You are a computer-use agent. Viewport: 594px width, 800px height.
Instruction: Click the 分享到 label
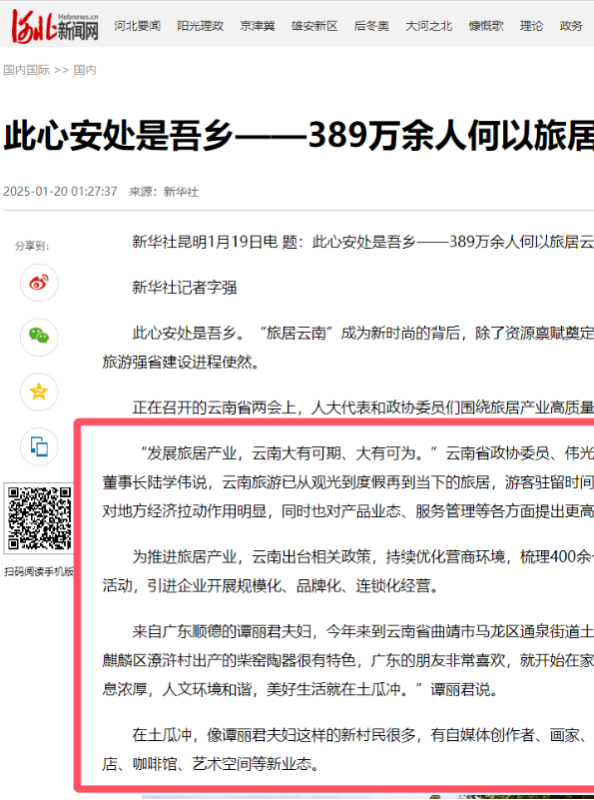click(32, 246)
